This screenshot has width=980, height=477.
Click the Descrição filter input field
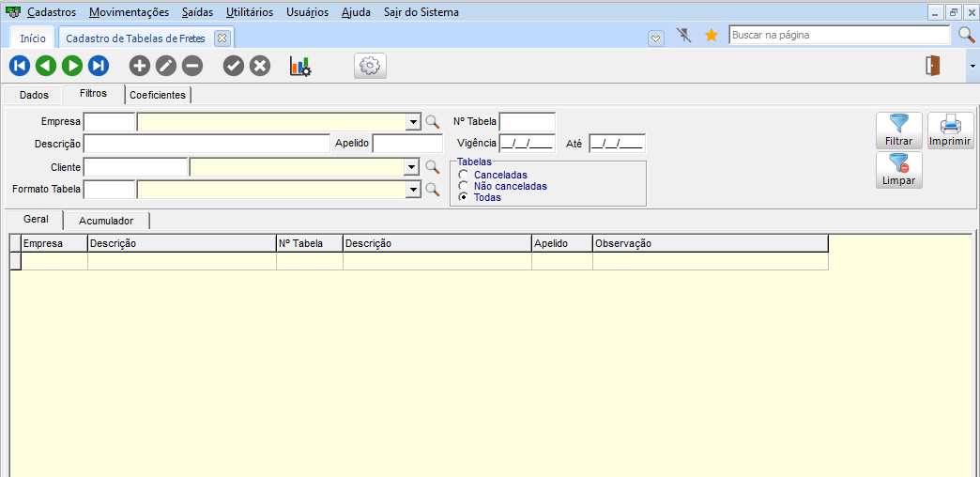(x=207, y=144)
